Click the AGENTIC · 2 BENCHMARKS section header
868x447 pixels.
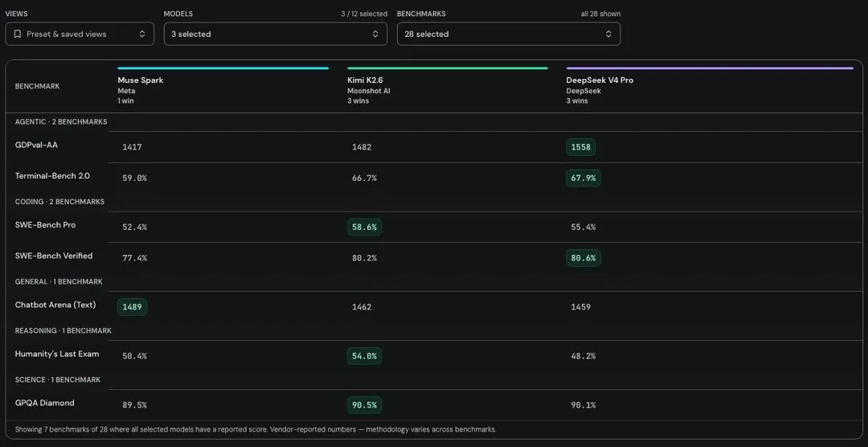coord(61,122)
